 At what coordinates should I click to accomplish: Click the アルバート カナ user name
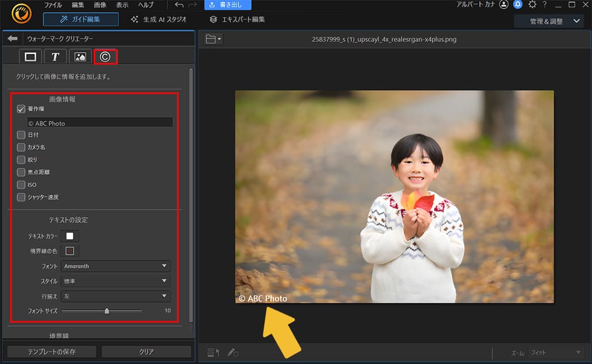pyautogui.click(x=475, y=5)
